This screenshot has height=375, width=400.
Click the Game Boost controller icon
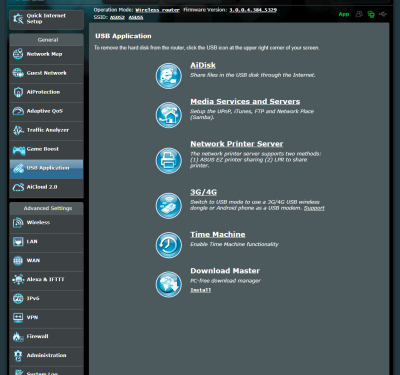coord(19,150)
